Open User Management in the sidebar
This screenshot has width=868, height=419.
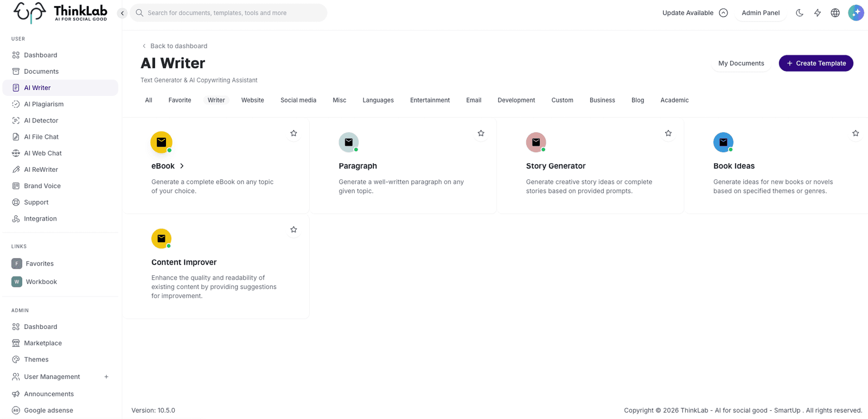(52, 377)
